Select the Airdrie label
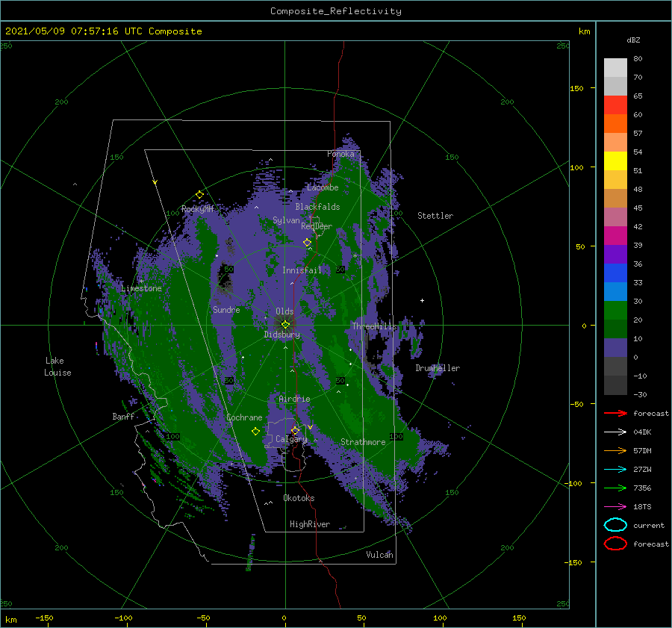 (x=294, y=399)
